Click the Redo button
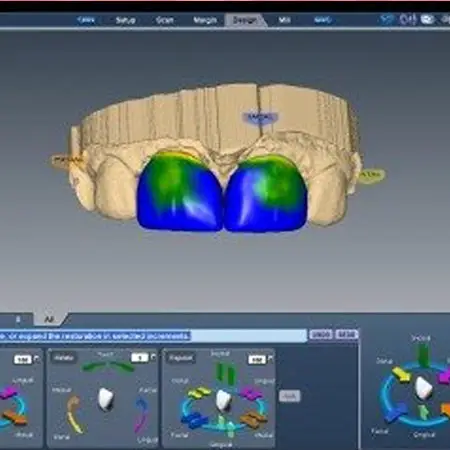The height and width of the screenshot is (450, 450). (x=346, y=334)
